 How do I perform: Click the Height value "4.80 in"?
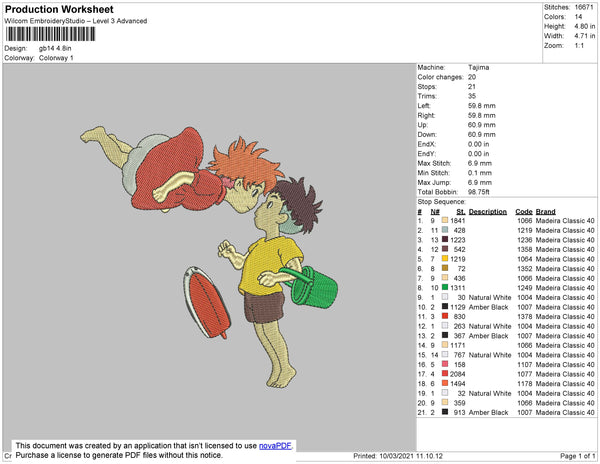584,26
